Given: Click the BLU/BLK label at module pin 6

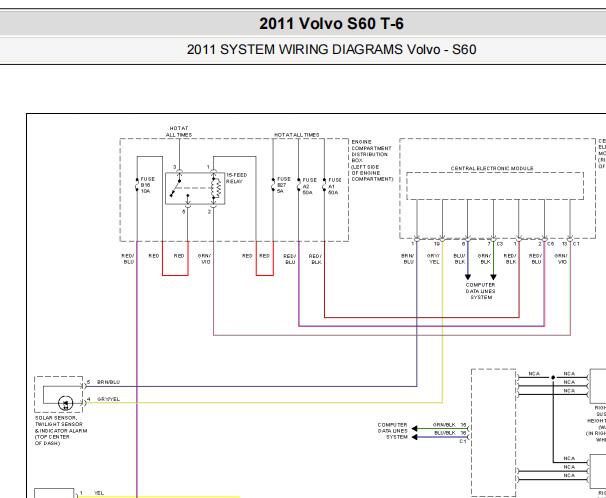Looking at the screenshot, I should click(x=460, y=259).
